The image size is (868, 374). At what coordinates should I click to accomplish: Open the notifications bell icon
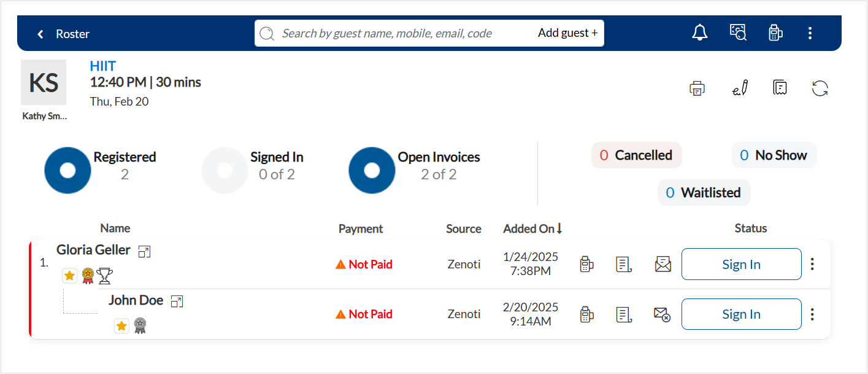pyautogui.click(x=699, y=33)
